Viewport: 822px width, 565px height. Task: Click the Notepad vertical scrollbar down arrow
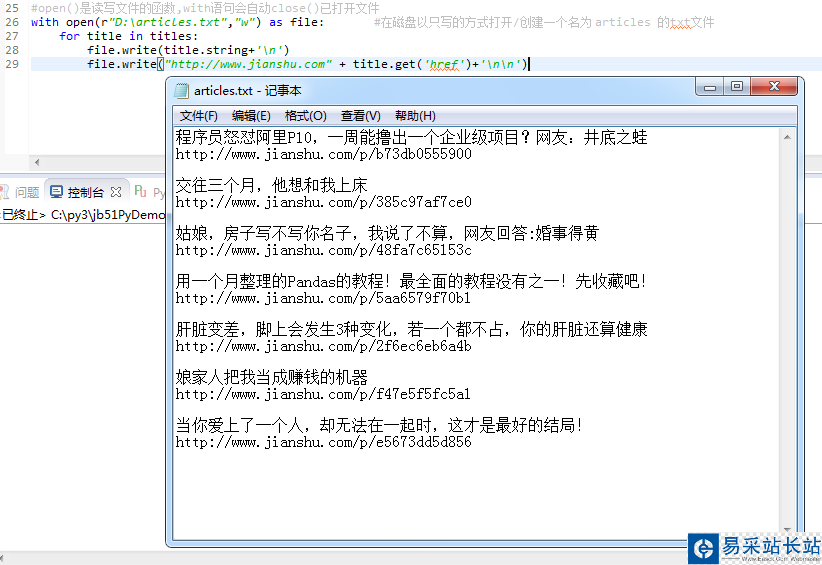coord(787,529)
